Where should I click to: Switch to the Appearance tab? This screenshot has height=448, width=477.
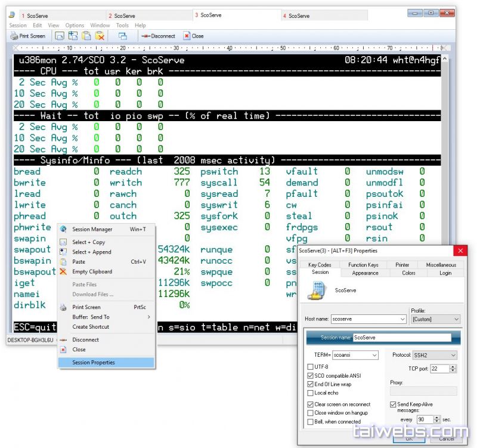point(365,273)
